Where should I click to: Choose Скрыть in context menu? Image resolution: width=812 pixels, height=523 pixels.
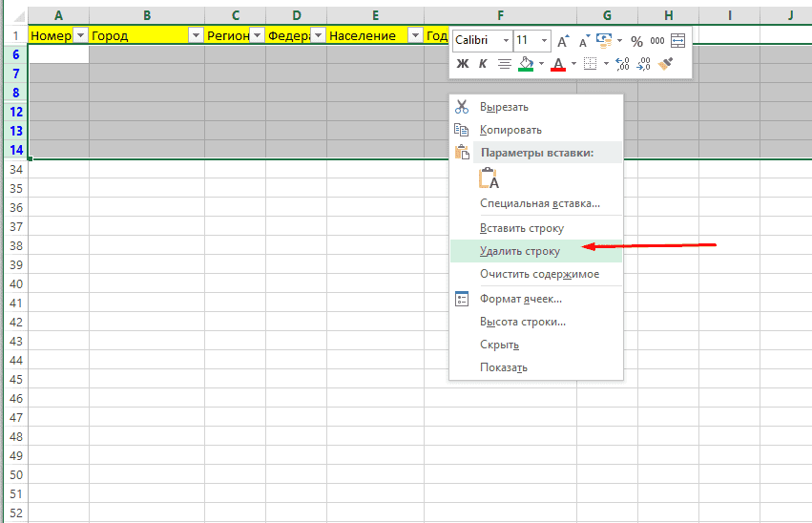[x=536, y=345]
